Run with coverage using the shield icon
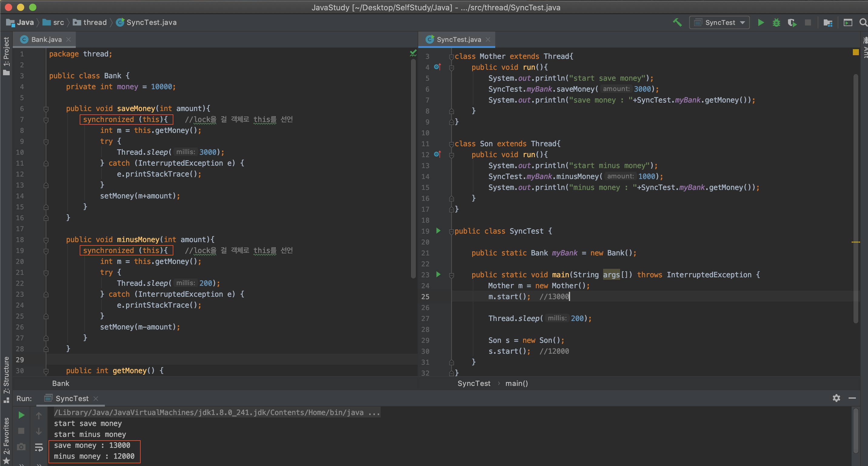The height and width of the screenshot is (466, 868). tap(792, 22)
